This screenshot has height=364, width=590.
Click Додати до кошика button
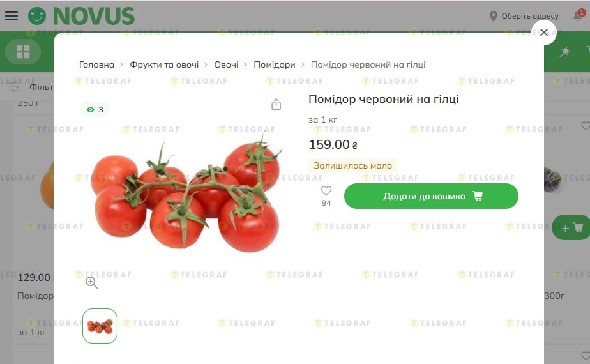click(431, 196)
